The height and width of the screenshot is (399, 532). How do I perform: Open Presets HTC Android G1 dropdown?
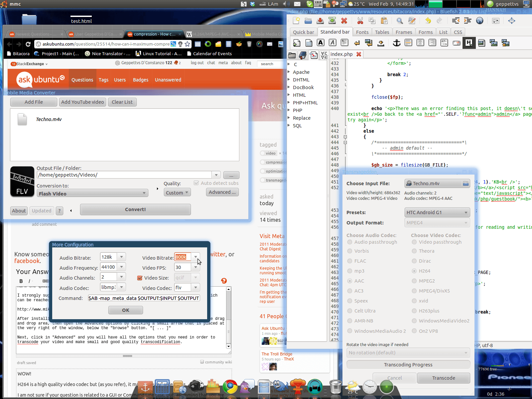pos(437,212)
